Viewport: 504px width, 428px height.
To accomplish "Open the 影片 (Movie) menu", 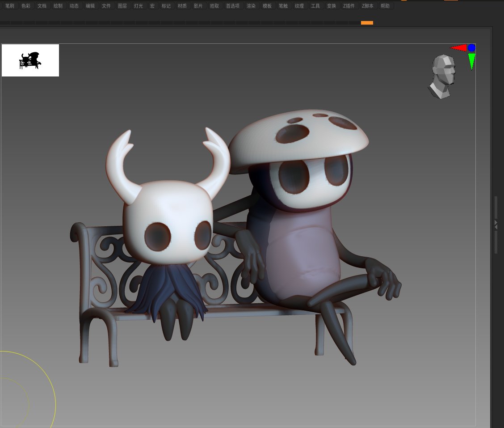I will coord(198,6).
